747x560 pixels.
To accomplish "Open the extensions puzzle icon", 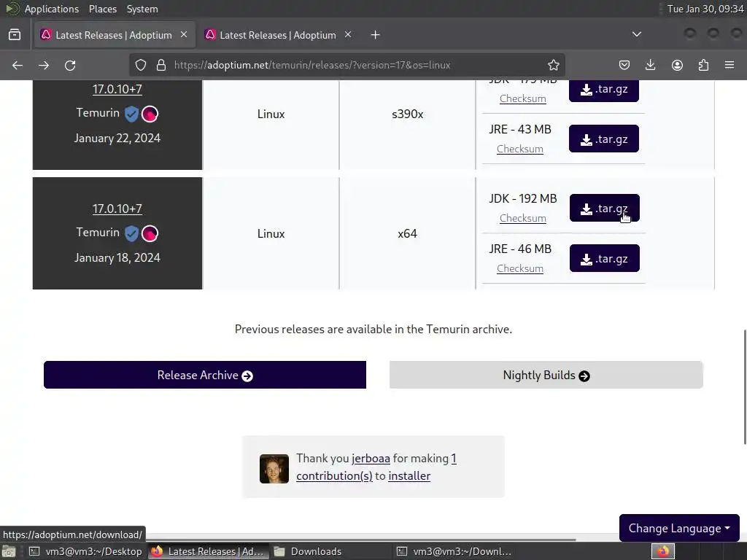I will pos(703,65).
